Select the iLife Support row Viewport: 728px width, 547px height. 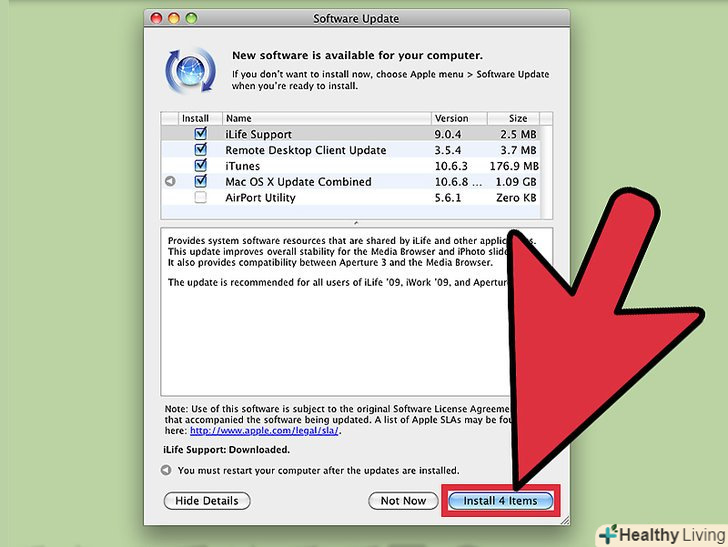coord(351,134)
